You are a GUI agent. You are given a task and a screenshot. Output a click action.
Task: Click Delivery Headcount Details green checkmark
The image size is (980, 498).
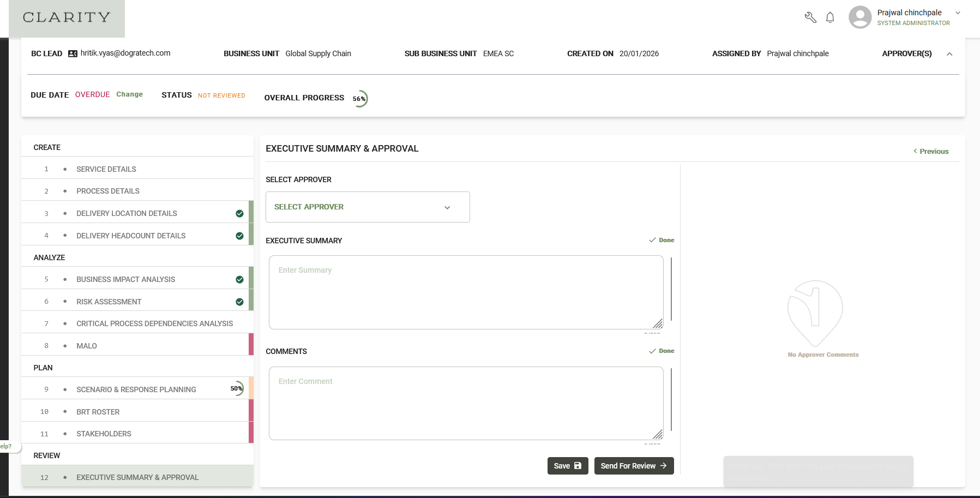coord(239,236)
